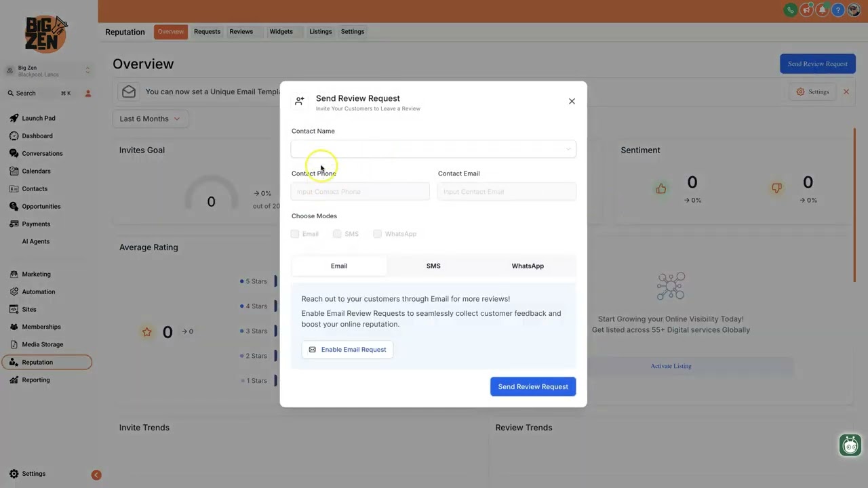Screen dimensions: 868x488
Task: Open the Requests tab
Action: (207, 32)
